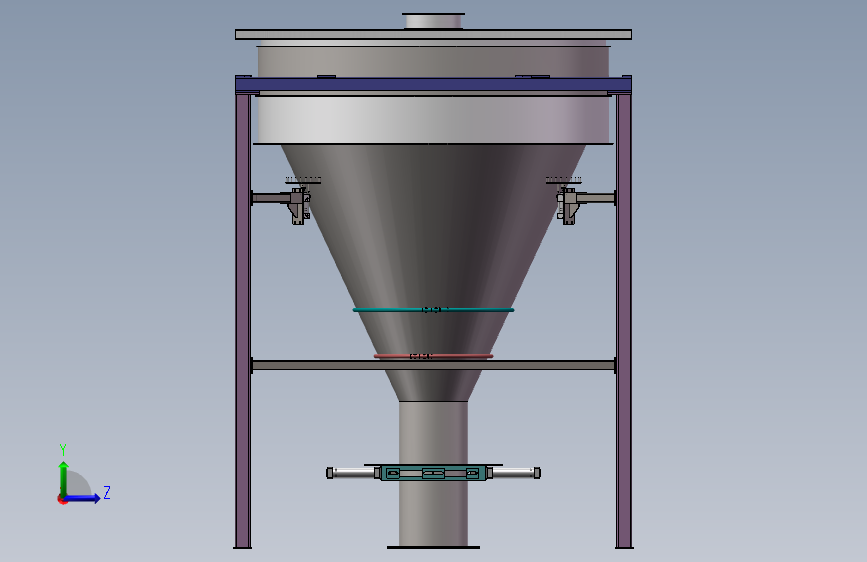Select the left purple support leg
This screenshot has height=562, width=867.
[x=243, y=321]
